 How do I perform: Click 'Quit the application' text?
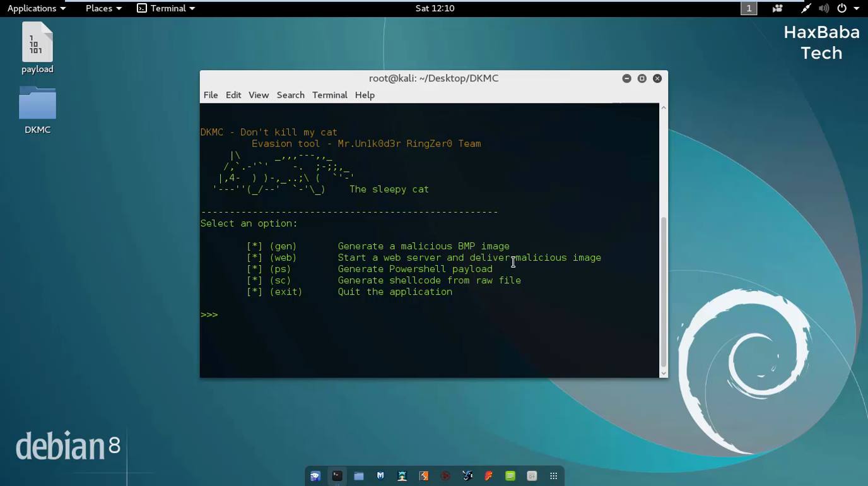coord(395,292)
